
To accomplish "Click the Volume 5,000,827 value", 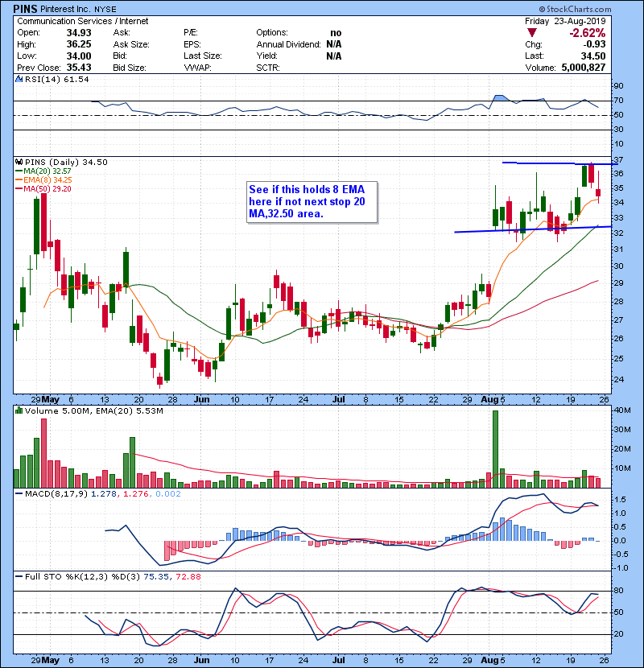I will tap(584, 68).
